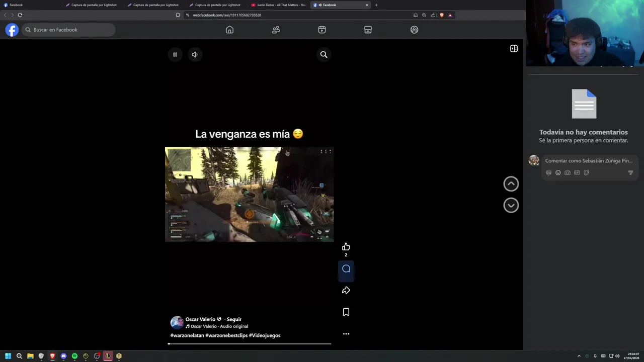Image resolution: width=644 pixels, height=362 pixels.
Task: Open Facebook Home icon
Action: click(x=229, y=30)
